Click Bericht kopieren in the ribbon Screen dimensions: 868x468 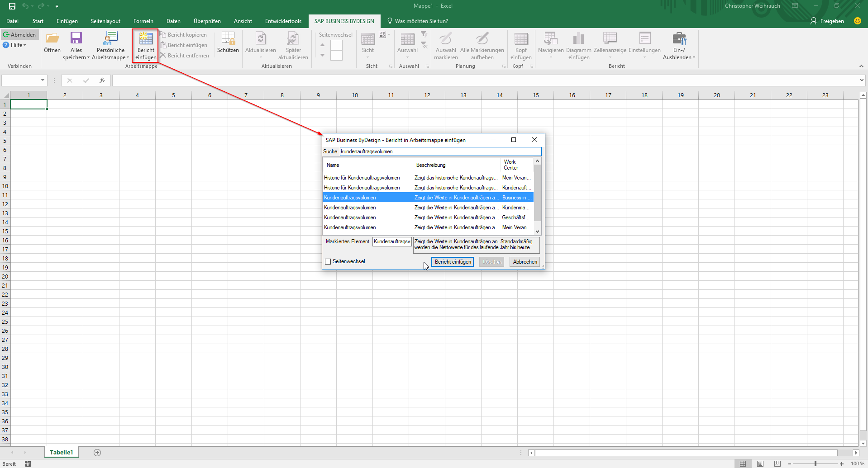tap(183, 35)
